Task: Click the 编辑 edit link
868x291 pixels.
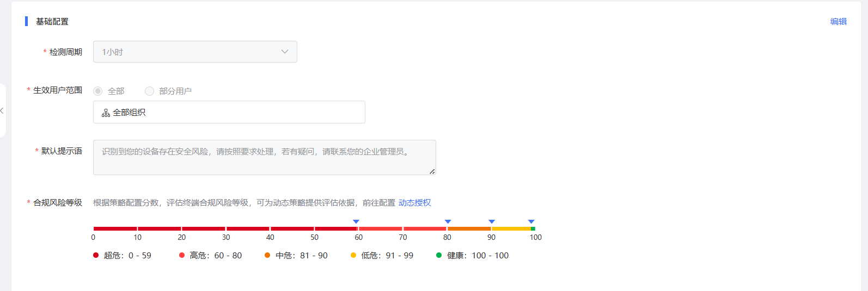Action: (x=838, y=22)
